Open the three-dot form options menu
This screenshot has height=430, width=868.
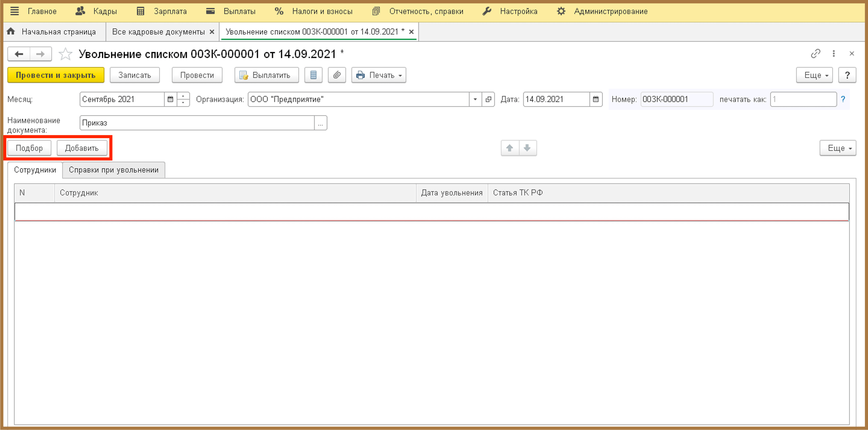834,54
